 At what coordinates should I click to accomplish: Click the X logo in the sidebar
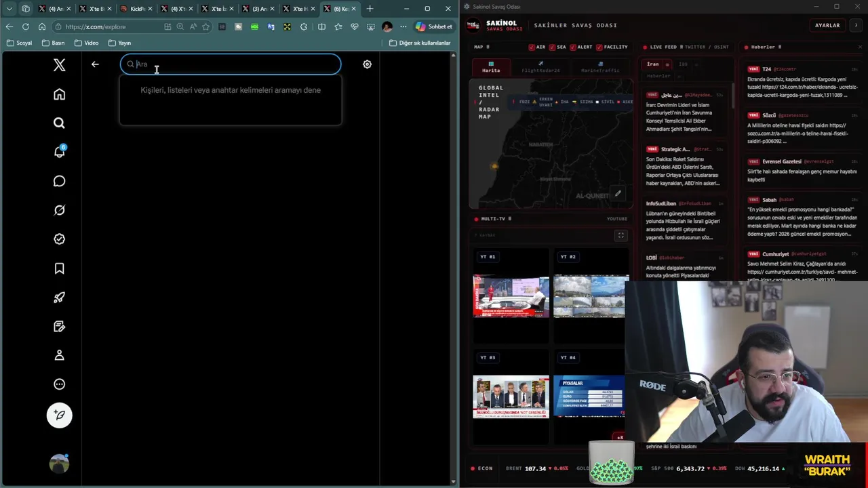click(x=59, y=65)
